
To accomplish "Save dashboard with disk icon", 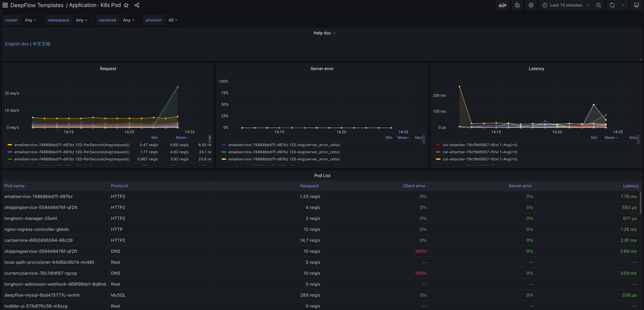I will (517, 5).
